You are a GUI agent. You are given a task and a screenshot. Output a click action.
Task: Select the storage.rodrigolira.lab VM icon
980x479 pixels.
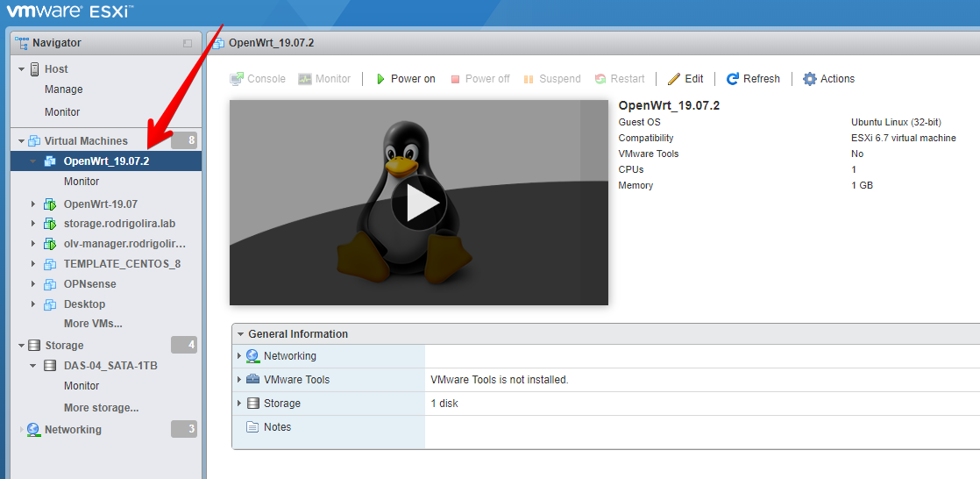(50, 224)
